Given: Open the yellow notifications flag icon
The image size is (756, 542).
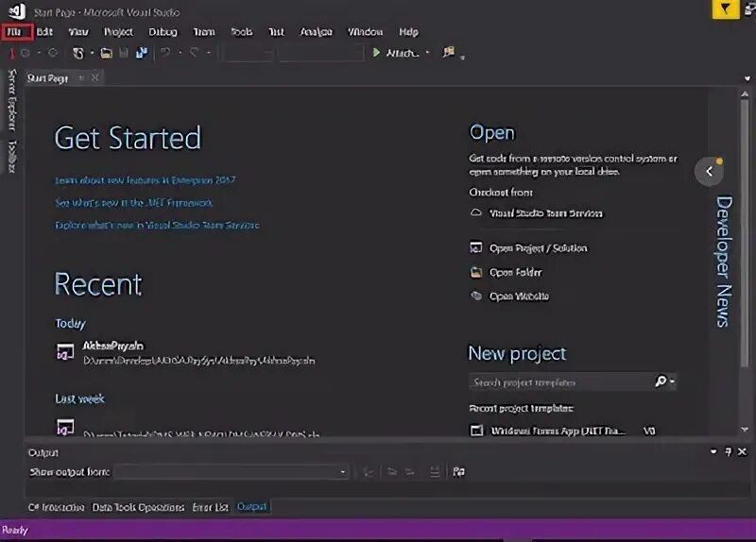Looking at the screenshot, I should 725,9.
